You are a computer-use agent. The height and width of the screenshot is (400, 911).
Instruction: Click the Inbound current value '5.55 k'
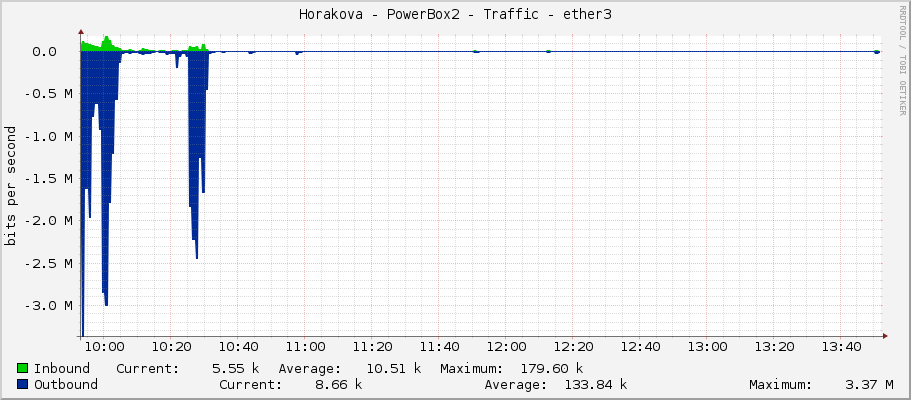235,369
